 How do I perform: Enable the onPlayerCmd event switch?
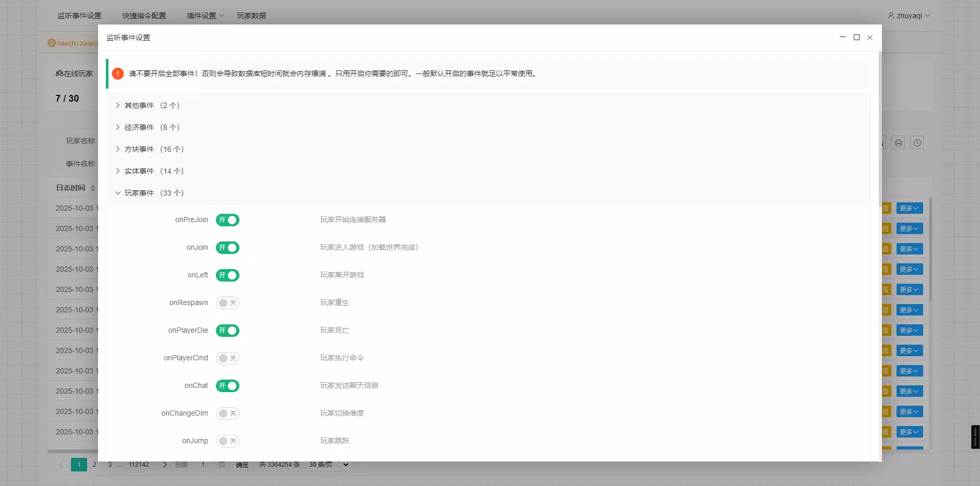[x=227, y=358]
